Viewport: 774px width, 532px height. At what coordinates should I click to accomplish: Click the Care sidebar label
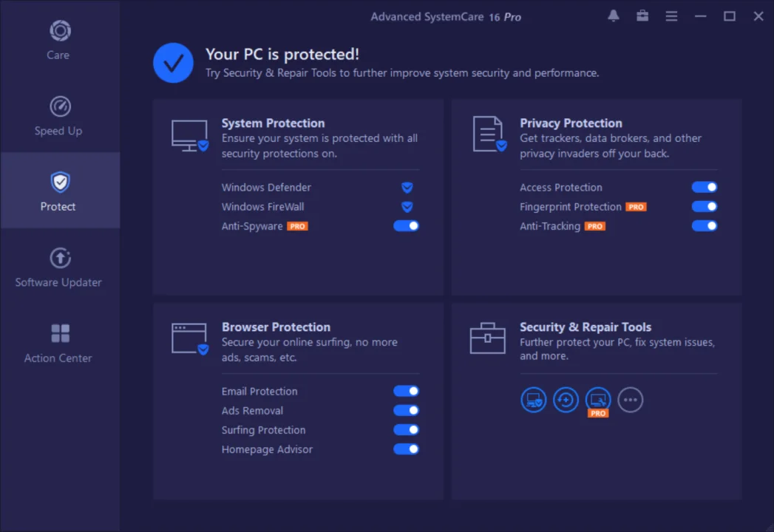click(58, 55)
